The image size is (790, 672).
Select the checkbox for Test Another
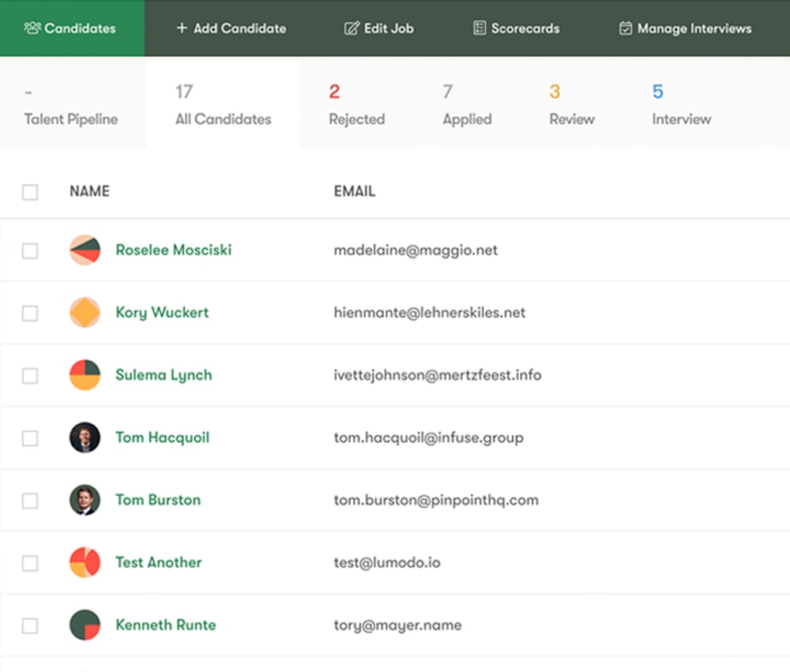point(30,563)
